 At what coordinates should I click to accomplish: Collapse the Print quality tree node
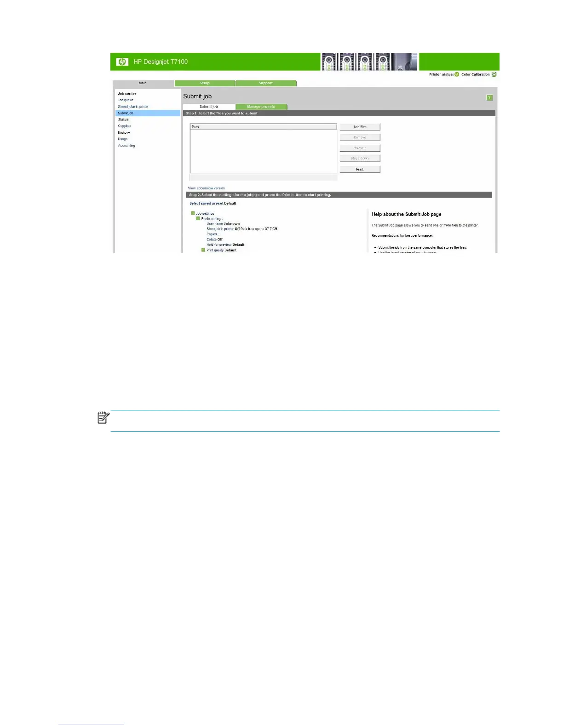click(x=203, y=250)
